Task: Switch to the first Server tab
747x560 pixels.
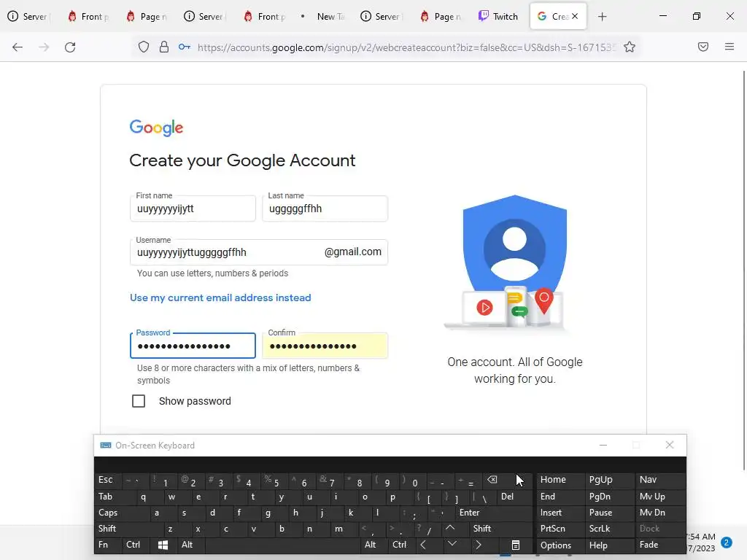Action: (28, 17)
